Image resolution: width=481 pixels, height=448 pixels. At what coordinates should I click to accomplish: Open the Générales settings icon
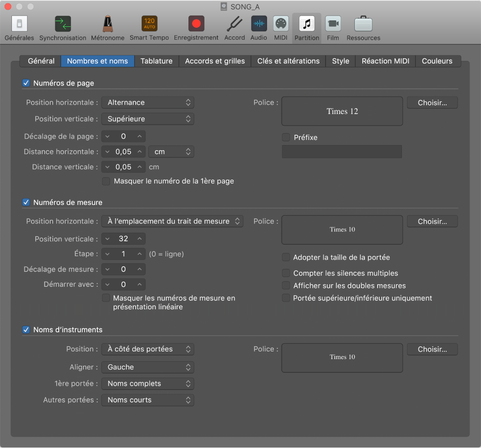click(19, 24)
